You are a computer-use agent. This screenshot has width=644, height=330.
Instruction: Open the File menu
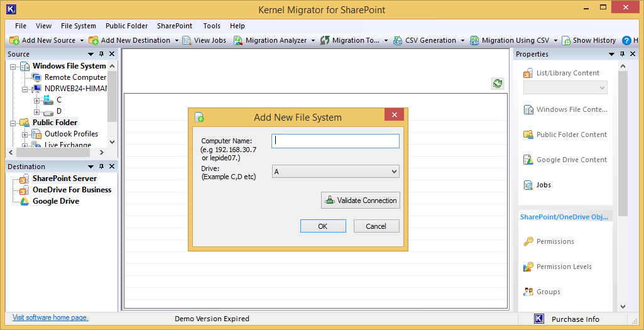[x=21, y=26]
